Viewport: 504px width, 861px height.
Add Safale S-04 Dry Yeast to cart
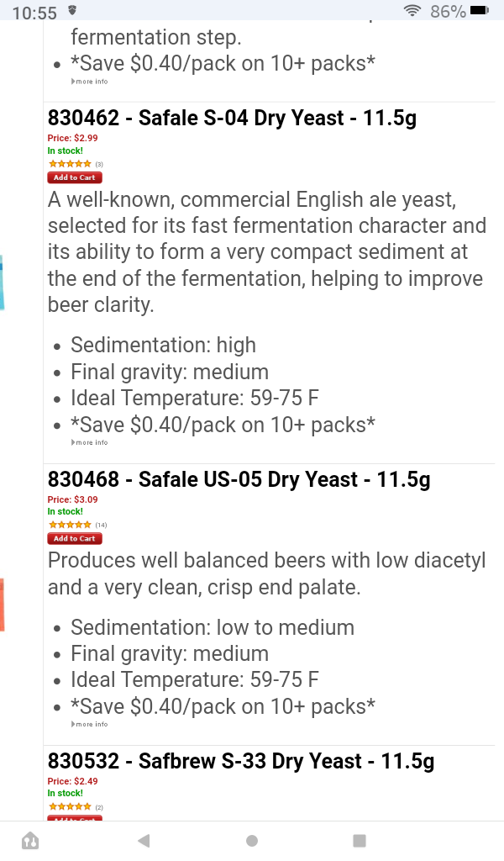[75, 177]
